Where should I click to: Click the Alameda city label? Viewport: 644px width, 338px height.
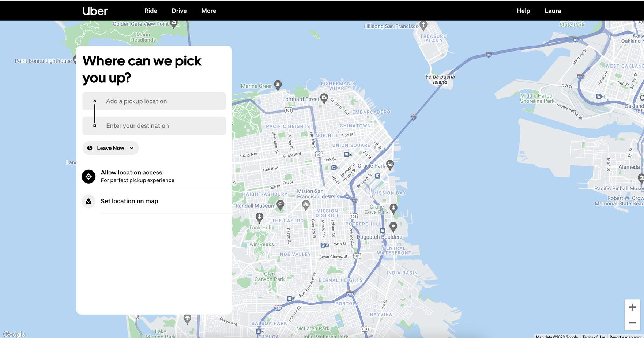point(629,167)
